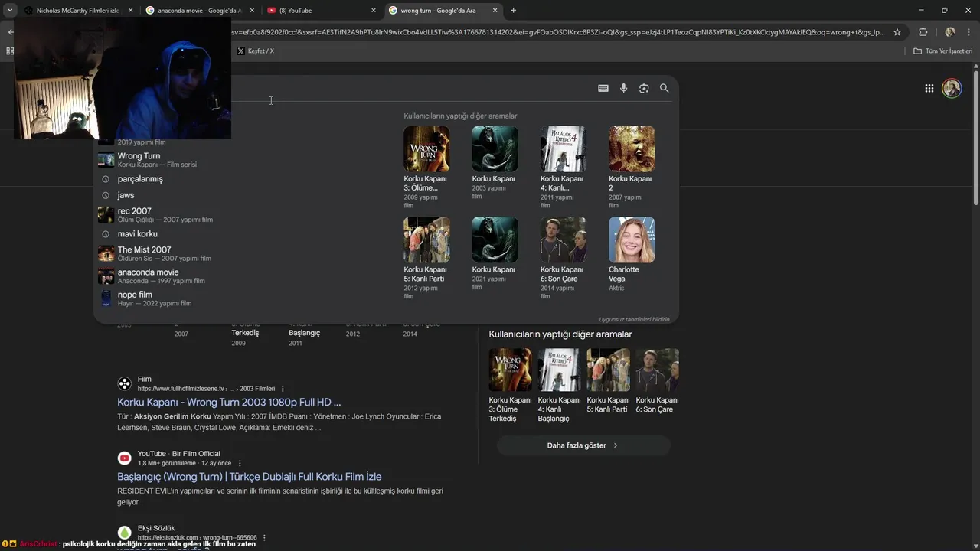Open Korku Kapanı - Wrong Turn 2003 1080p result
980x551 pixels.
click(229, 402)
